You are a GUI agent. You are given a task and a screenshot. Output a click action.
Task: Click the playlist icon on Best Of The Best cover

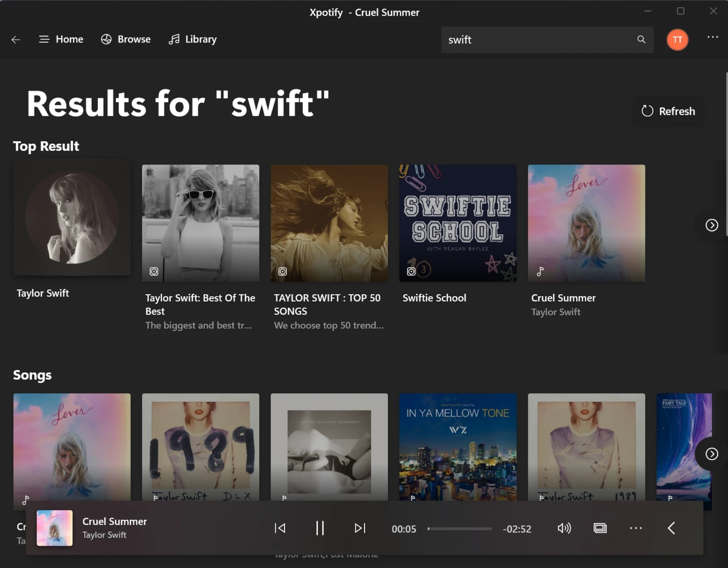pyautogui.click(x=154, y=272)
